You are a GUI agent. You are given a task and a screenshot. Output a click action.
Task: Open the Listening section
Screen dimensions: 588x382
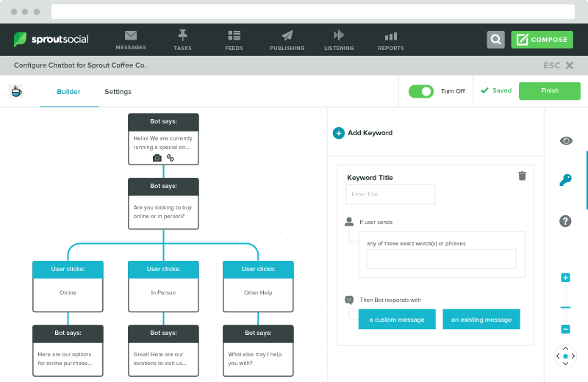click(x=339, y=40)
